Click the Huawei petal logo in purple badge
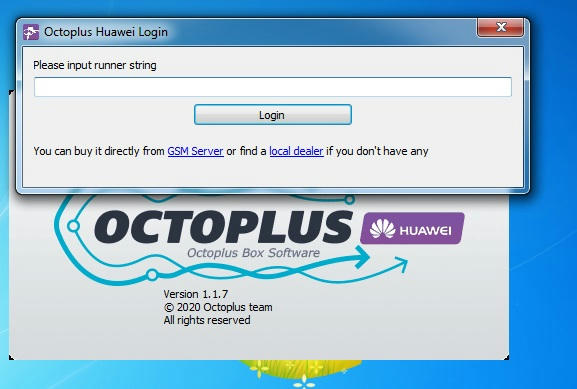Viewport: 577px width, 389px height. pyautogui.click(x=382, y=229)
